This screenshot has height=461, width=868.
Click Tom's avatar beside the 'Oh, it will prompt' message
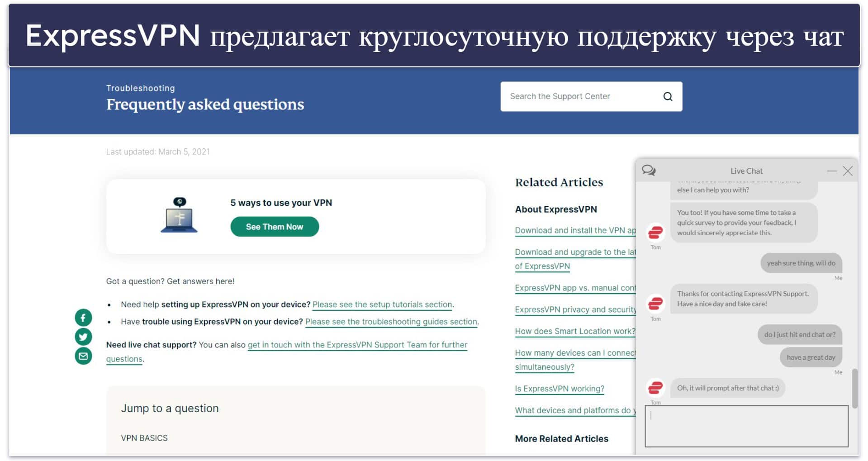(655, 388)
